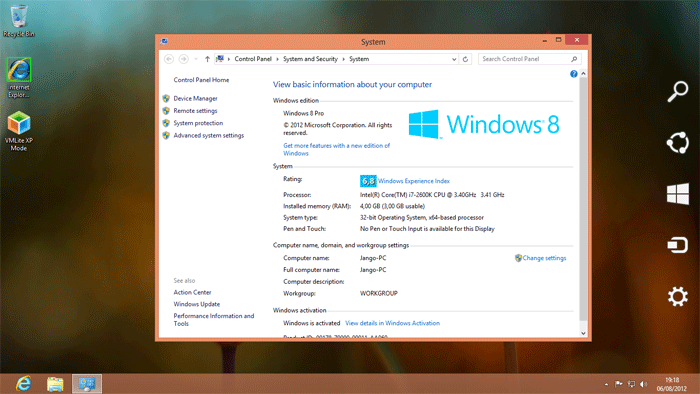Go up one level with up arrow
Screen dimensions: 700x394
pos(207,59)
